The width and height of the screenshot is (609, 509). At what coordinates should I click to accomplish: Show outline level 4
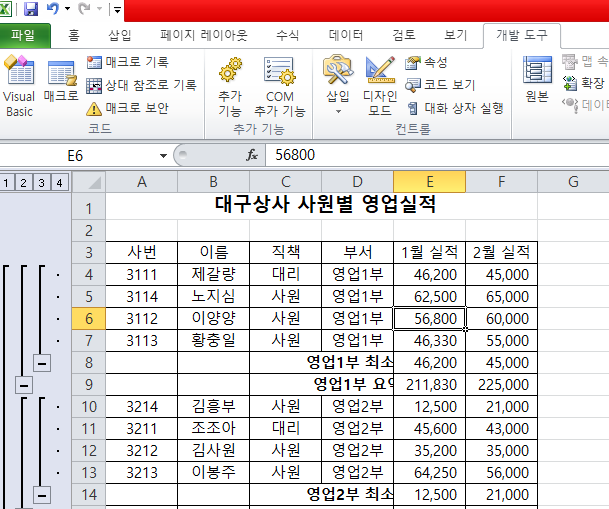coord(59,182)
